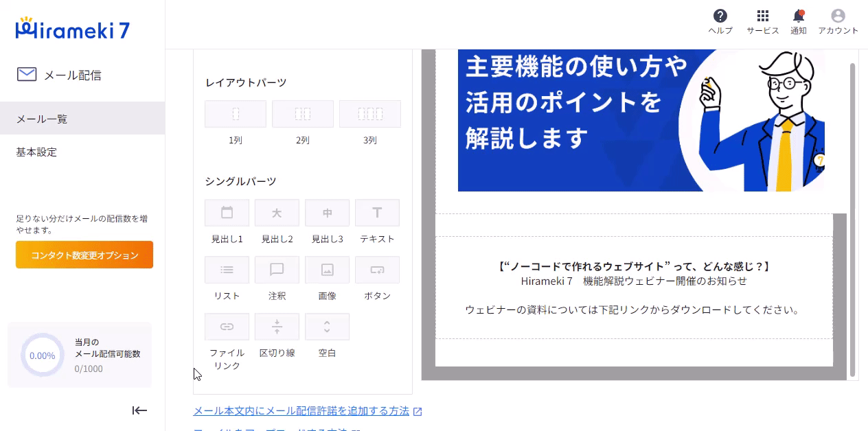This screenshot has height=431, width=868.
Task: Click the シングルパーツ heading
Action: 240,181
